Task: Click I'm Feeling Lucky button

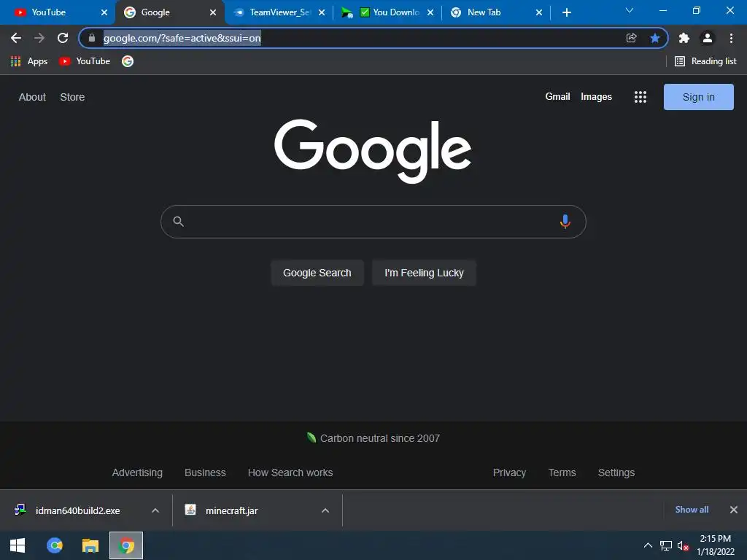Action: (424, 273)
